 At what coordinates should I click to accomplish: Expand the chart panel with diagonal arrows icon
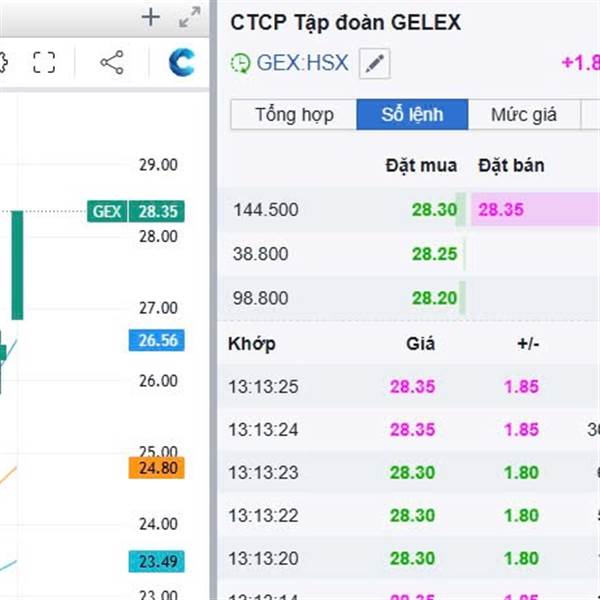click(x=190, y=17)
